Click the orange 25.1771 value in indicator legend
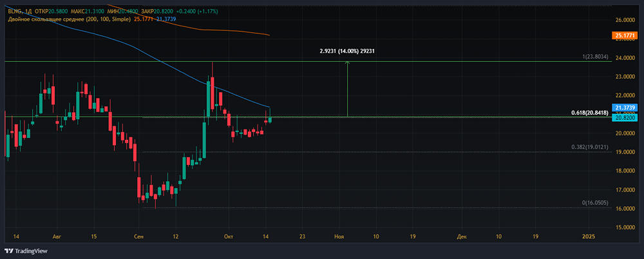Screen dimensions: 644x259 pos(144,19)
